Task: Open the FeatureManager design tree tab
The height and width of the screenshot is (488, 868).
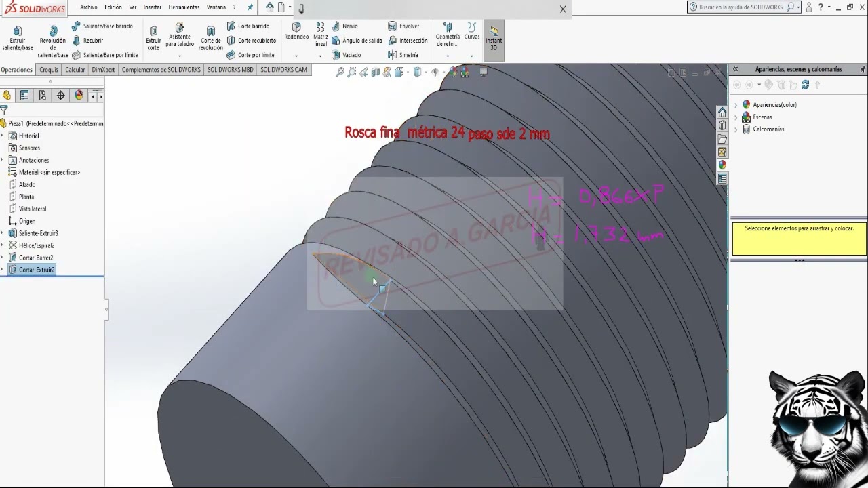Action: click(7, 96)
